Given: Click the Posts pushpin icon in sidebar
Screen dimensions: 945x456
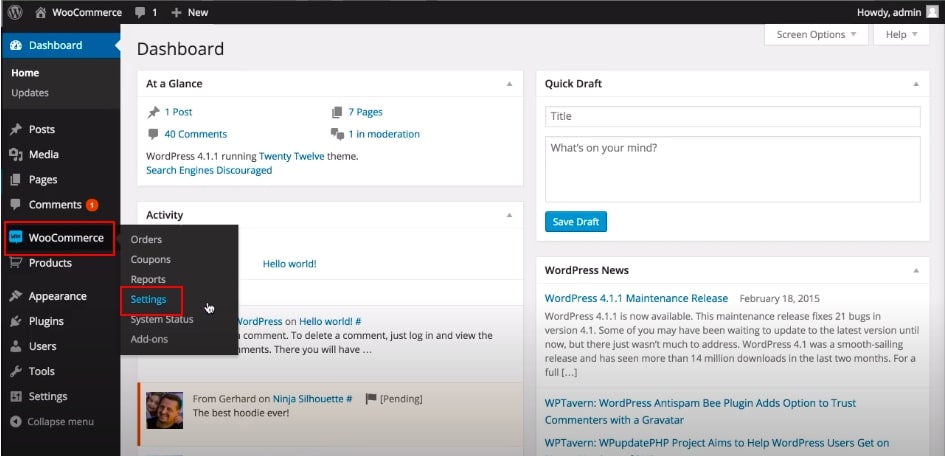Looking at the screenshot, I should (x=16, y=129).
